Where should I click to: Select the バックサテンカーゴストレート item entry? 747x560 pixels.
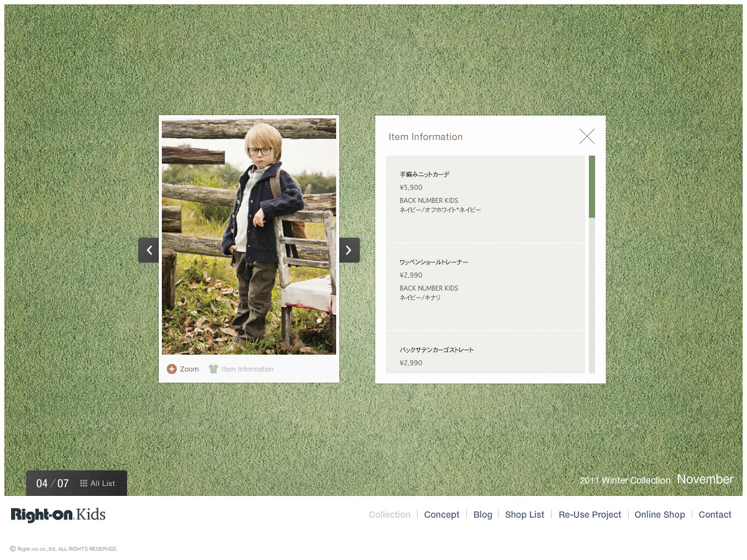pos(486,355)
